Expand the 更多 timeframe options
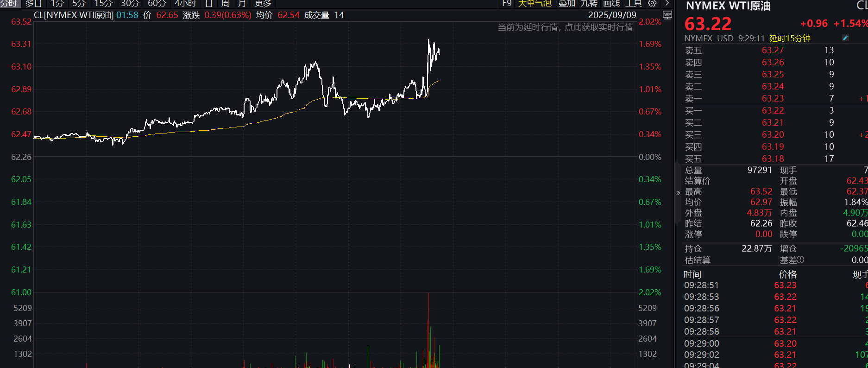Viewport: 868px width, 368px height. pos(263,3)
